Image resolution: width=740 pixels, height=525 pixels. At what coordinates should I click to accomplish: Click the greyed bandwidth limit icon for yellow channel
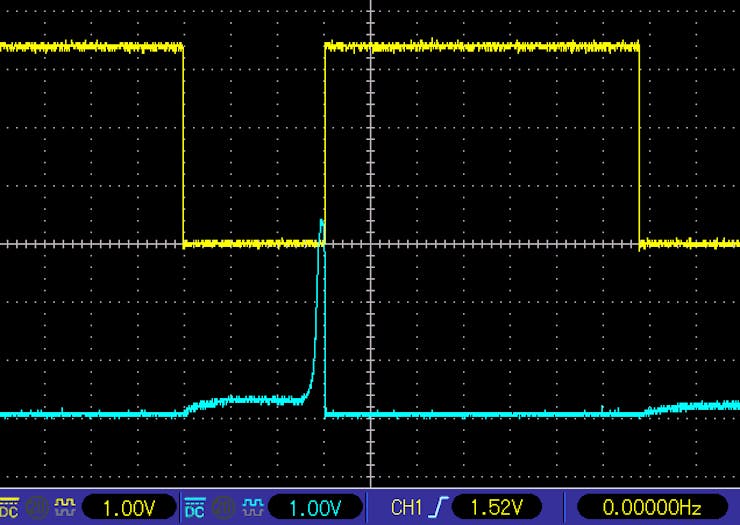point(37,508)
